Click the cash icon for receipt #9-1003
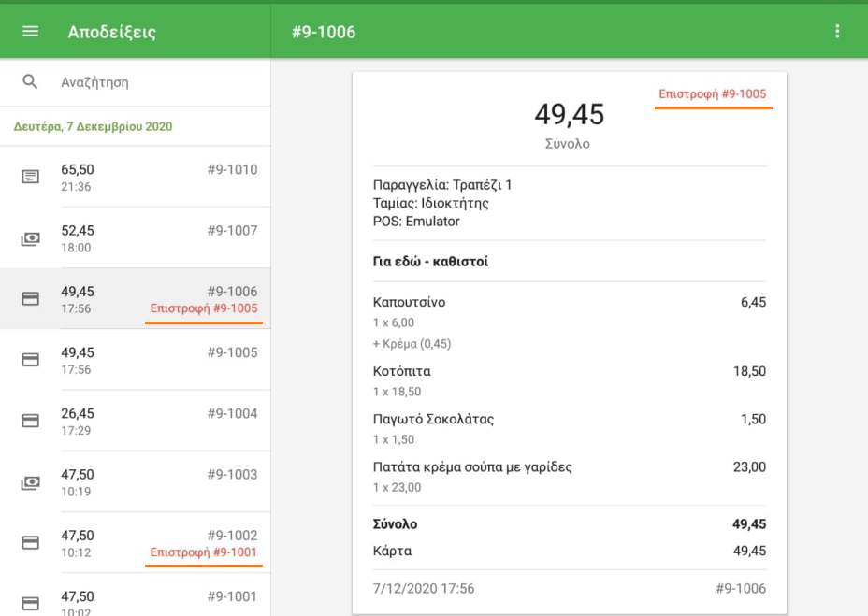868x616 pixels. (30, 482)
